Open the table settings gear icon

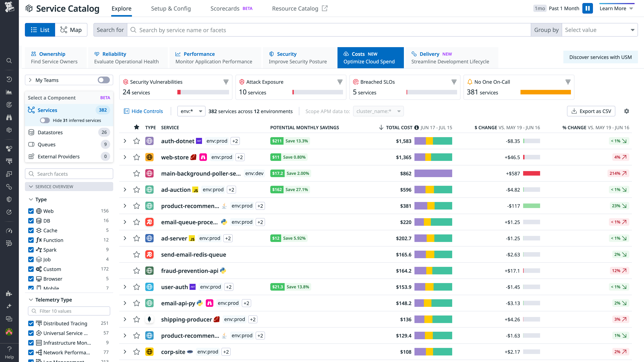point(627,111)
